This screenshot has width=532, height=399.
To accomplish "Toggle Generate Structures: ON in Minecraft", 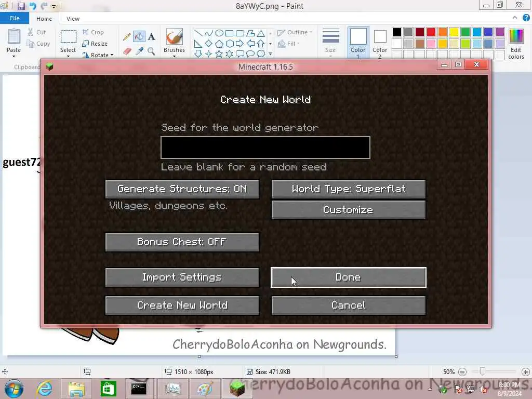I will click(x=182, y=189).
